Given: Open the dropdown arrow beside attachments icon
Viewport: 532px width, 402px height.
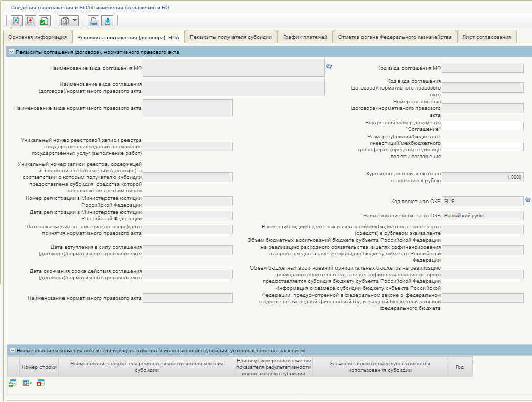Looking at the screenshot, I should [x=75, y=21].
